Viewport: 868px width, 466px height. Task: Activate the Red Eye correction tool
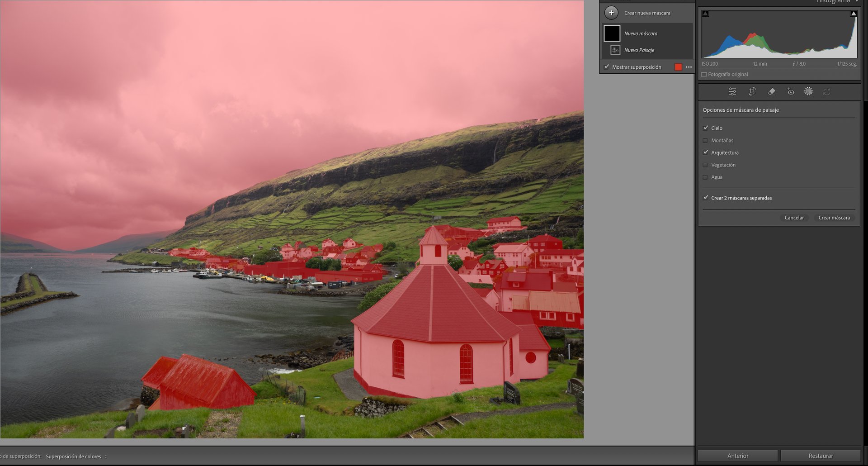[791, 91]
